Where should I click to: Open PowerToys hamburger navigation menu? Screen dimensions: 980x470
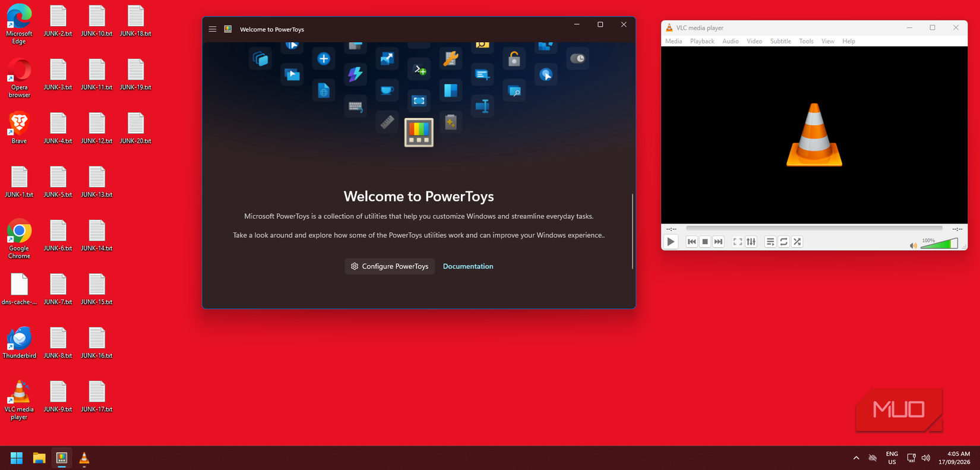[x=212, y=29]
